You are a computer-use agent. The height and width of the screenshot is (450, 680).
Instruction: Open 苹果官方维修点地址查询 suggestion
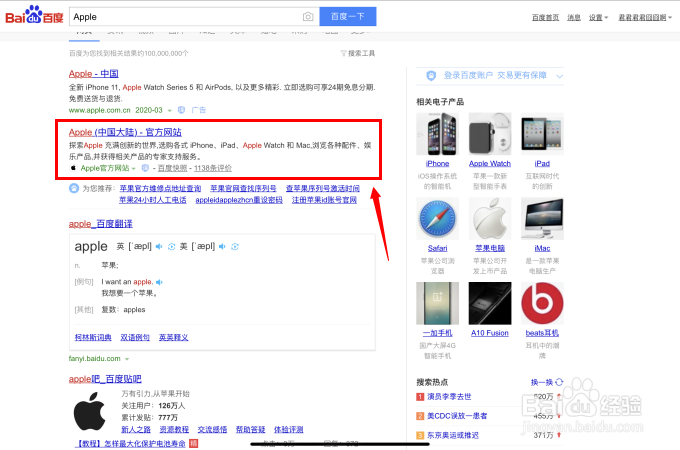pos(160,188)
